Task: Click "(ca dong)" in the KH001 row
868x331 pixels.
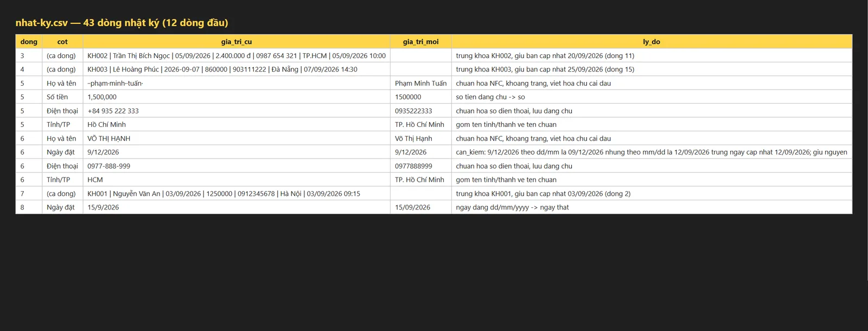Action: click(61, 194)
